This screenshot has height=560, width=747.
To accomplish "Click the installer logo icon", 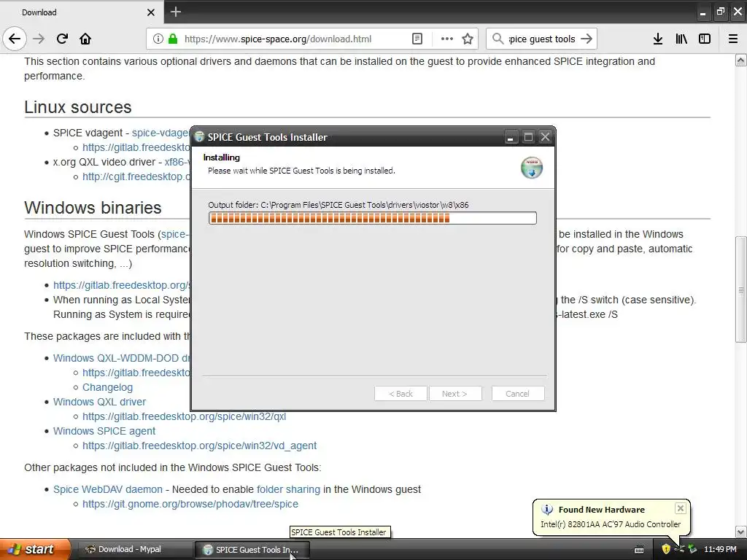I will [532, 168].
